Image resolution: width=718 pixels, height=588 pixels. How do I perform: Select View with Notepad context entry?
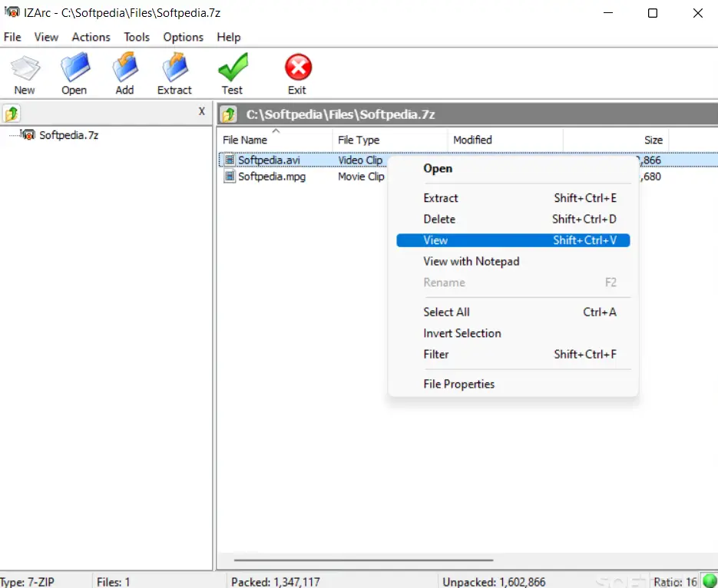(471, 262)
